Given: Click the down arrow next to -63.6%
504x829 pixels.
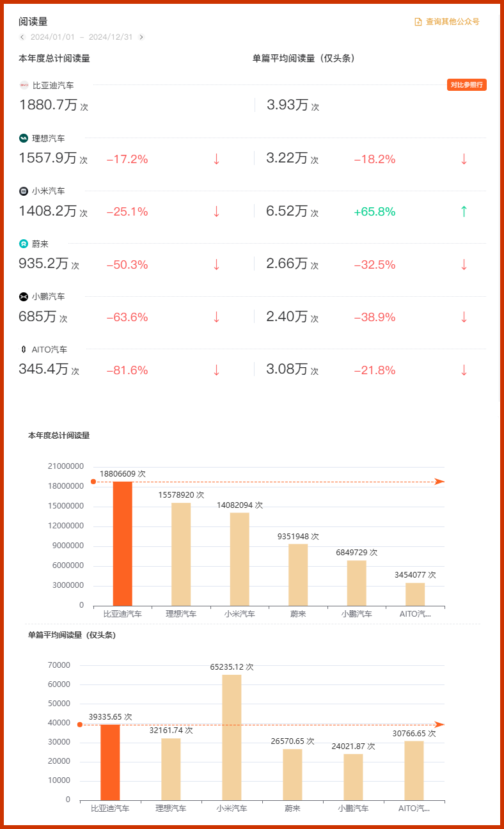Looking at the screenshot, I should [216, 317].
